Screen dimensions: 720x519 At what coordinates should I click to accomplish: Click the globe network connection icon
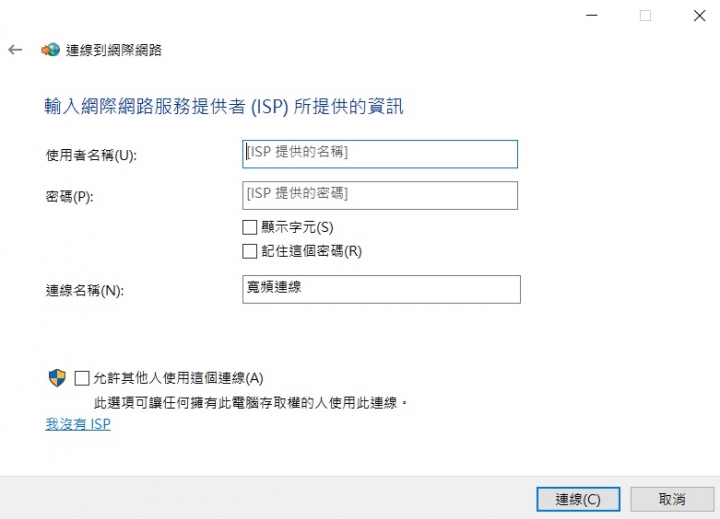coord(51,50)
